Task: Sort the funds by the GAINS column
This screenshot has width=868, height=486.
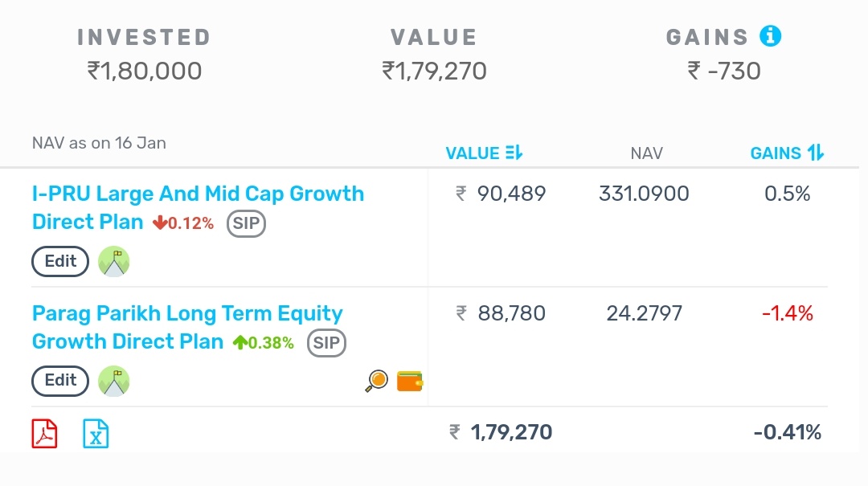Action: tap(787, 153)
